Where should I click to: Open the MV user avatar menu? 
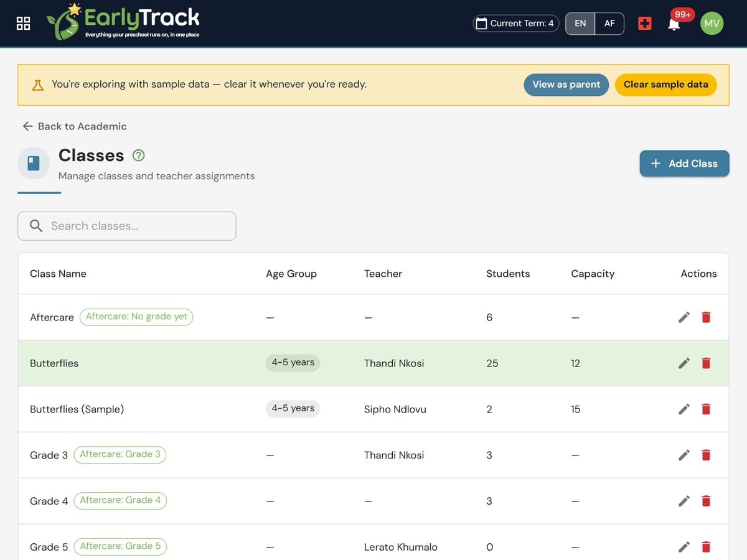click(712, 23)
